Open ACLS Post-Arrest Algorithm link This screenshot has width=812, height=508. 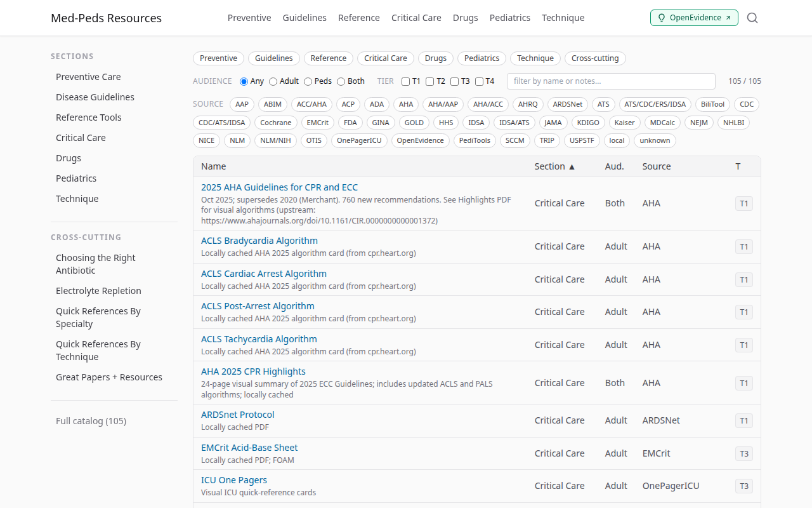pyautogui.click(x=258, y=306)
